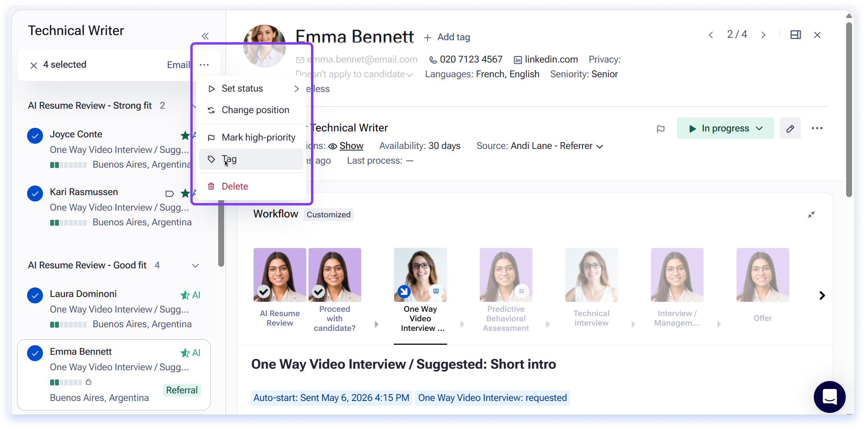Click Laura Dominoni's rating progress bar
The image size is (868, 430).
(x=68, y=324)
